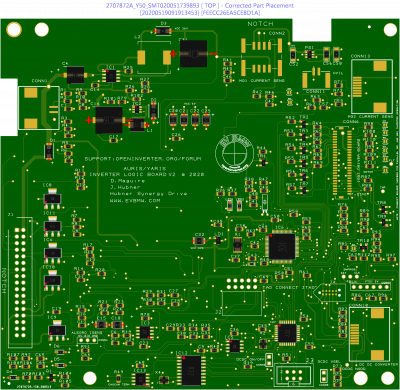Select the large IC6 microcontroller chip
Viewport: 400px width, 390px height.
coord(282,246)
